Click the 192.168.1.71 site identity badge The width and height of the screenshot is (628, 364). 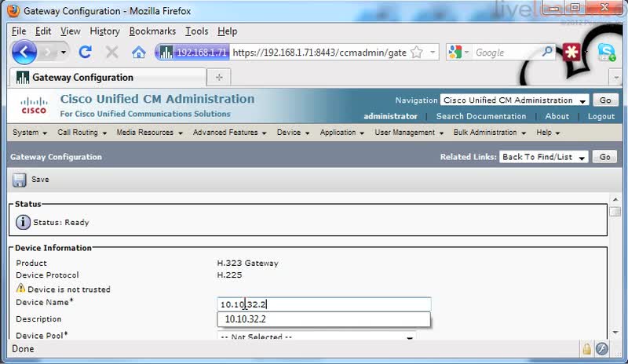[193, 53]
